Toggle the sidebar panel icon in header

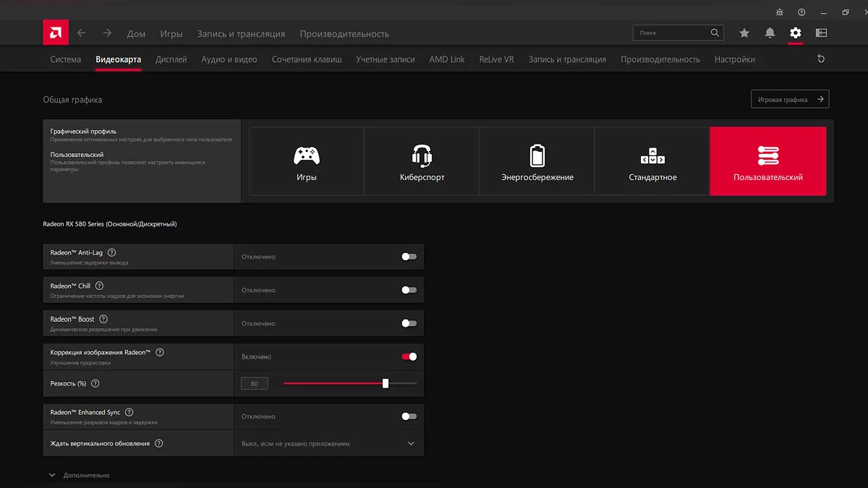point(821,33)
